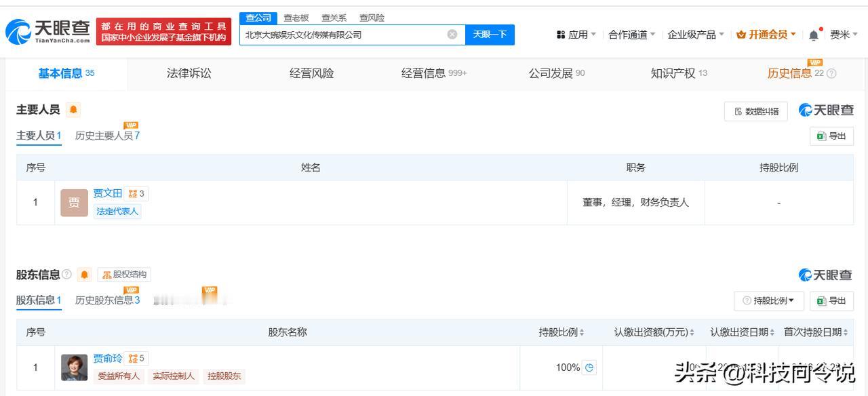Image resolution: width=868 pixels, height=396 pixels.
Task: Switch to the 基本信息 tab
Action: tap(66, 73)
